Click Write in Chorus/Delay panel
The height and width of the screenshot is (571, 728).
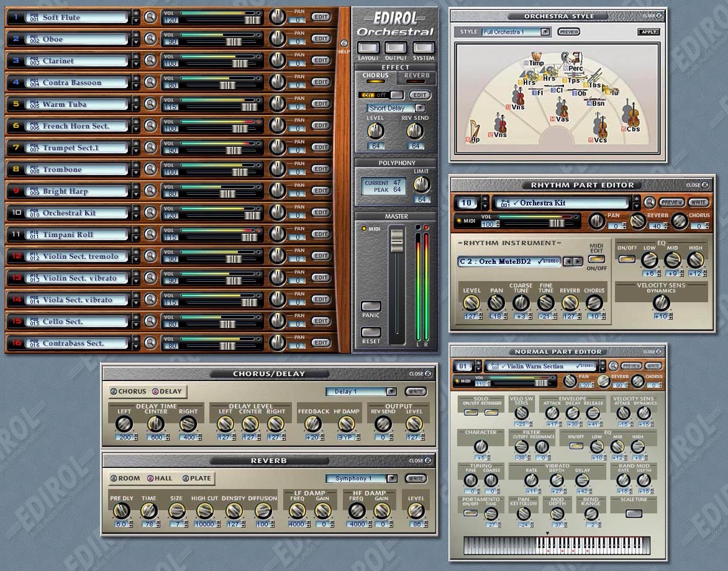coord(416,392)
